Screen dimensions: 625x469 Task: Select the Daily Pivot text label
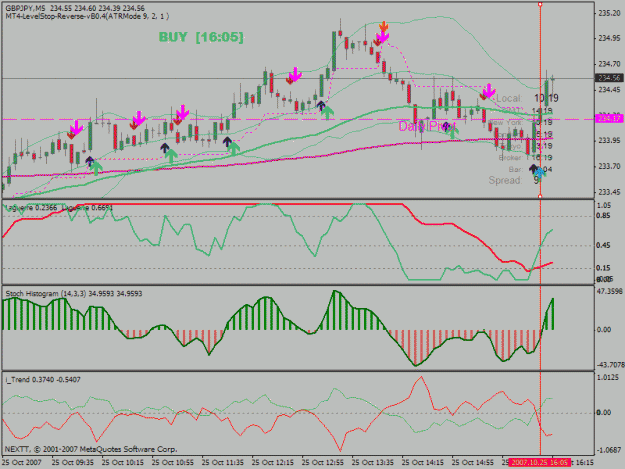[427, 126]
